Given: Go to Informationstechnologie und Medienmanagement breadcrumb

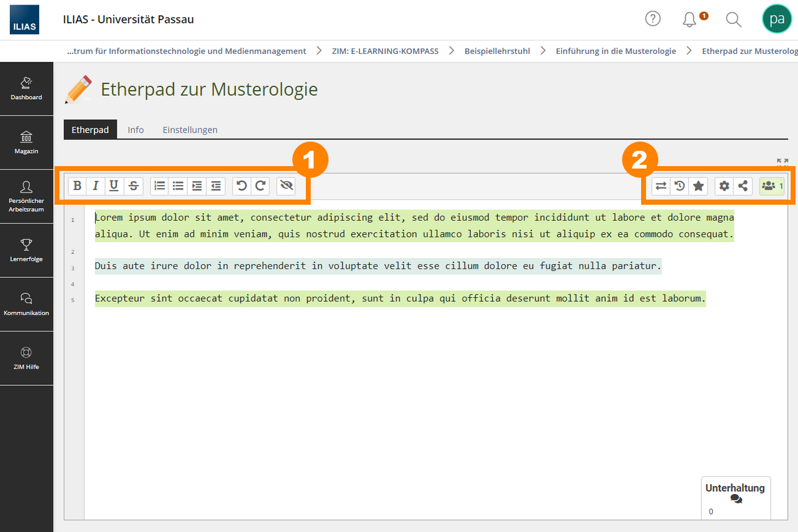Looking at the screenshot, I should (187, 51).
